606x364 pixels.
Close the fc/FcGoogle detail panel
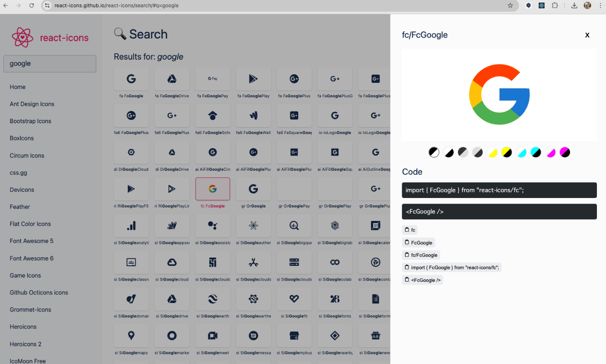[x=587, y=35]
